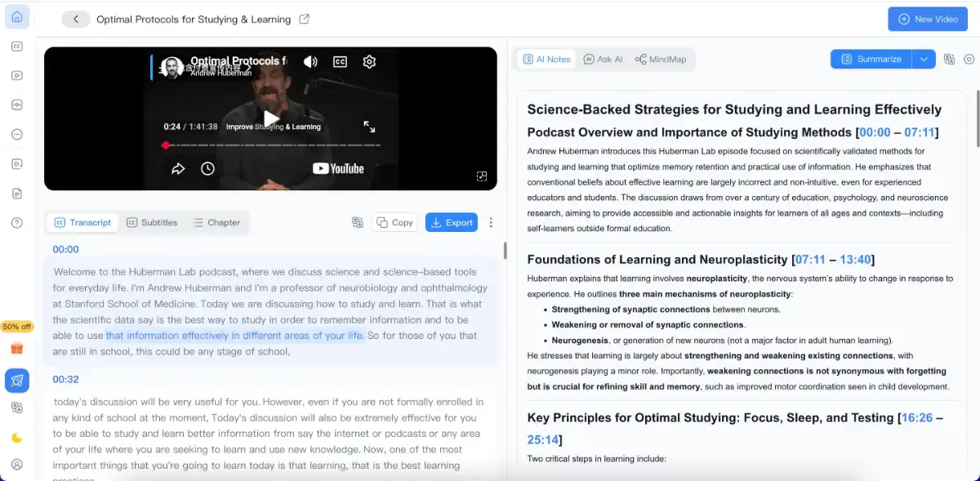Click the 'Optimal Protocols for Studying & Learning' page title
The image size is (980, 481).
[194, 19]
